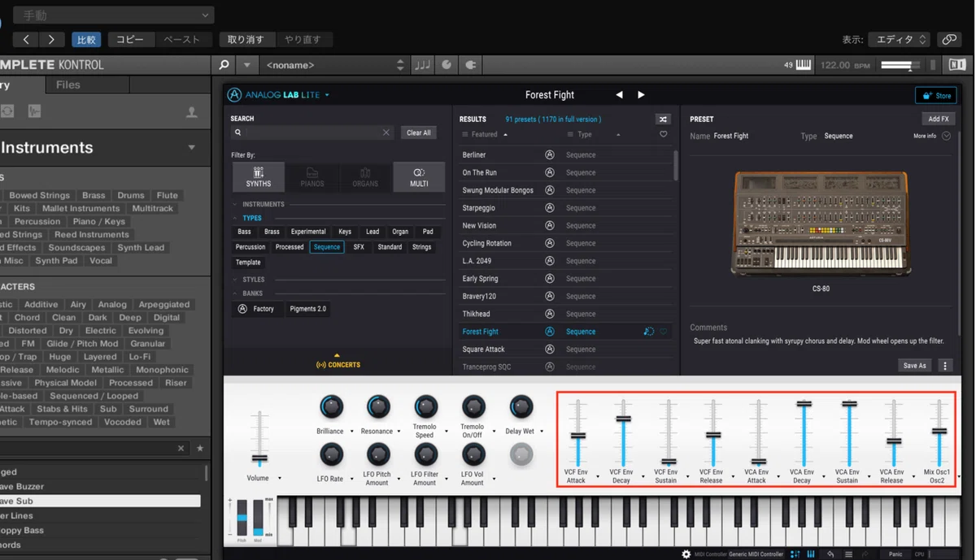Show controls via blue sliders mixer icon
976x560 pixels.
pos(795,554)
